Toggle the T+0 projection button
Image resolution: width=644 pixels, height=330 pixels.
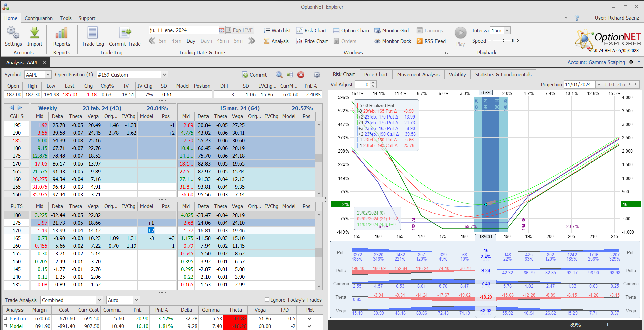609,85
